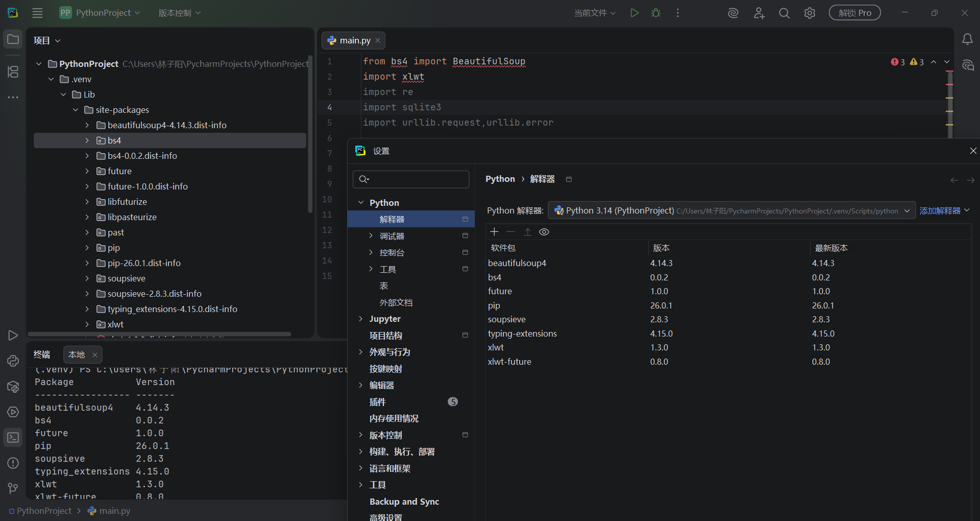Click Python breadcrumb in settings header
Screen dimensions: 980x521
pyautogui.click(x=500, y=179)
